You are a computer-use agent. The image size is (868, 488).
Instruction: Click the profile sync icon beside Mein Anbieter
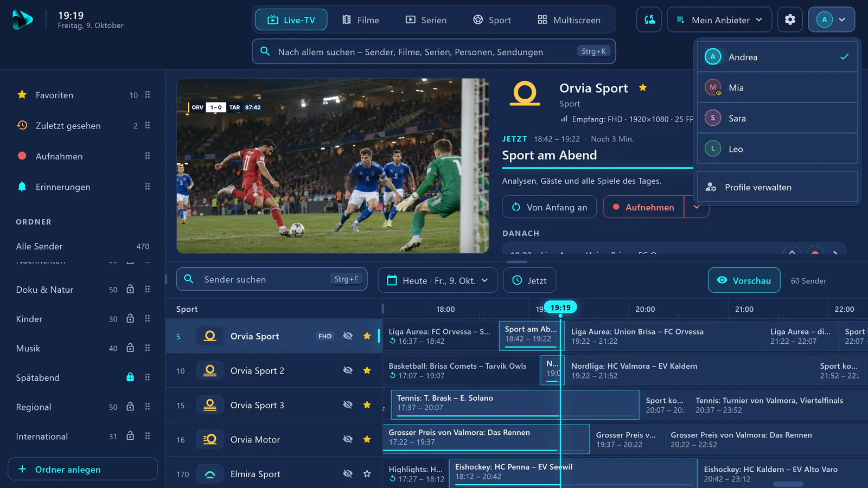(x=649, y=20)
